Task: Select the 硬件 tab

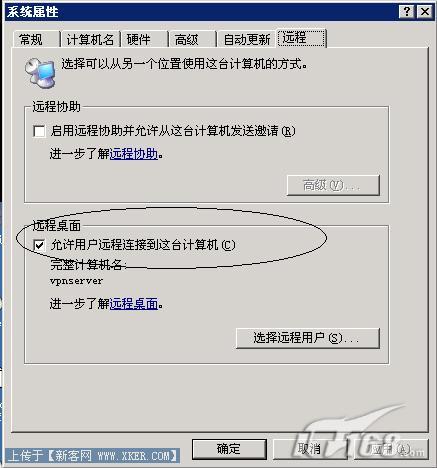Action: (x=144, y=39)
